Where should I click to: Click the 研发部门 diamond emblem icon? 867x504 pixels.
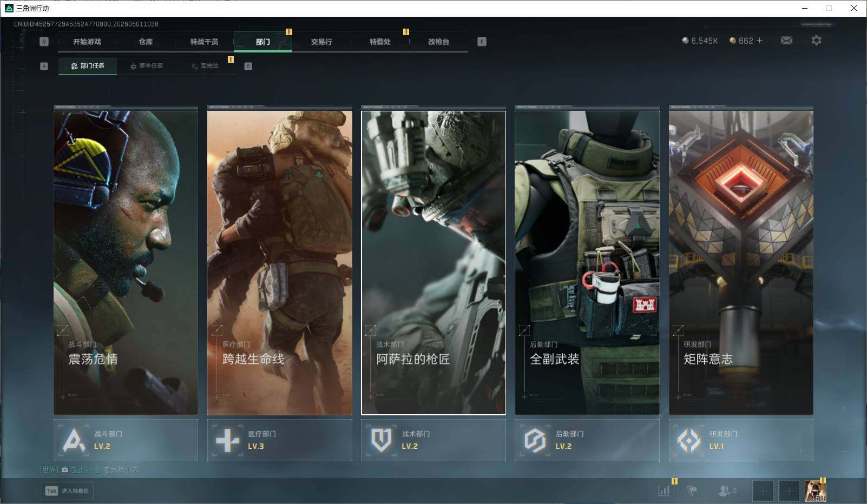(688, 440)
